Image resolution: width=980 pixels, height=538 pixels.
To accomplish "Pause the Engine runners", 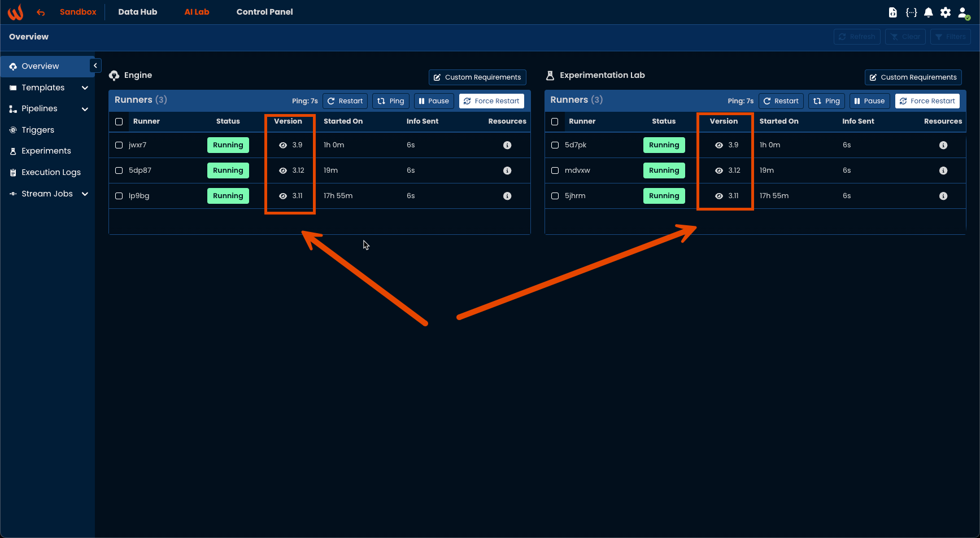I will coord(434,101).
